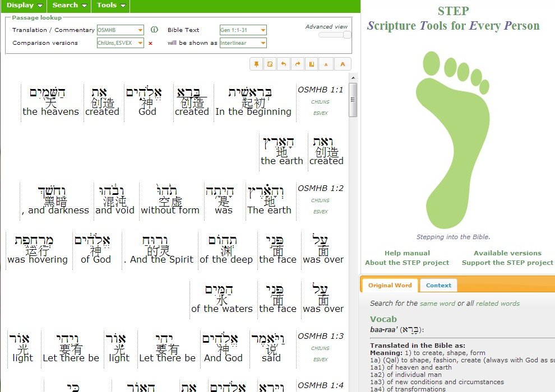555x392 pixels.
Task: Toggle the Advanced view slider
Action: click(x=335, y=35)
